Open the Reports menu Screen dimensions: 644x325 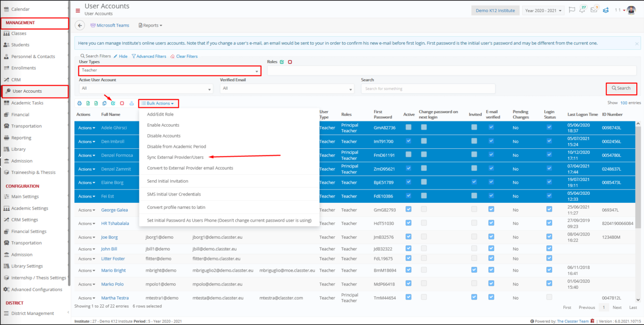click(x=150, y=25)
